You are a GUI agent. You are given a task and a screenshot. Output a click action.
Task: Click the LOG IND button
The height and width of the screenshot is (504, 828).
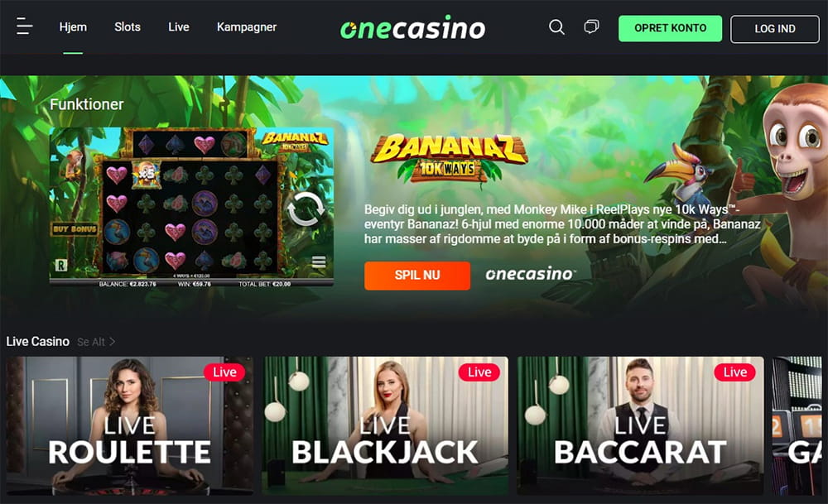pyautogui.click(x=775, y=29)
